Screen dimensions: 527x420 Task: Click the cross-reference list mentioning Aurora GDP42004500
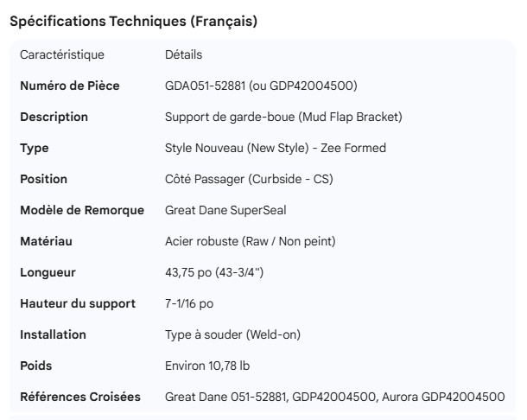[x=334, y=397]
